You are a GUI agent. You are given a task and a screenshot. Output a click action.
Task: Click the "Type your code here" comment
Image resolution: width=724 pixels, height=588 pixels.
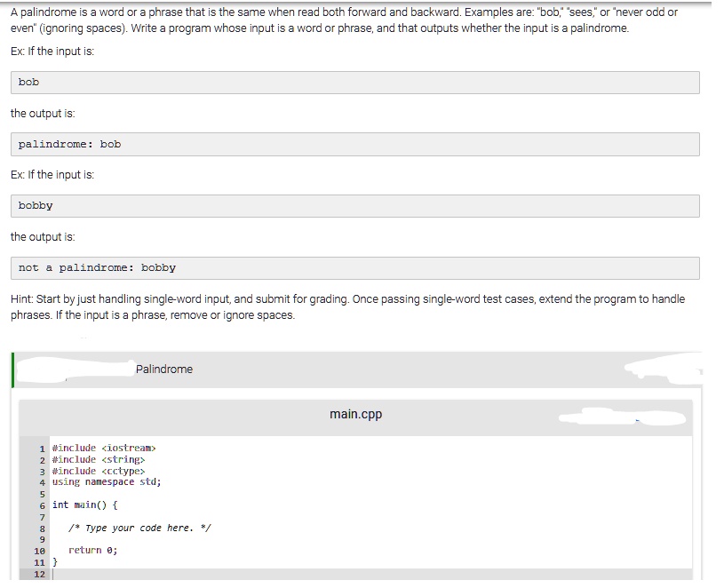[139, 528]
